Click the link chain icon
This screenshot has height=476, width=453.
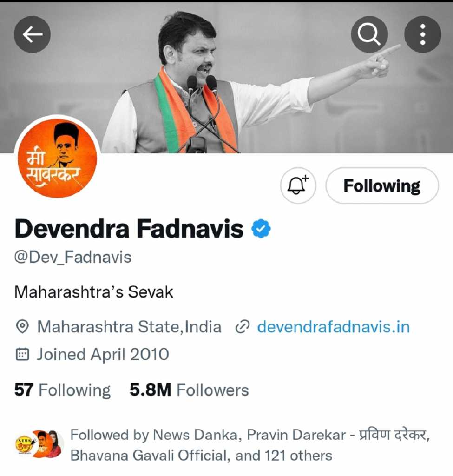242,327
